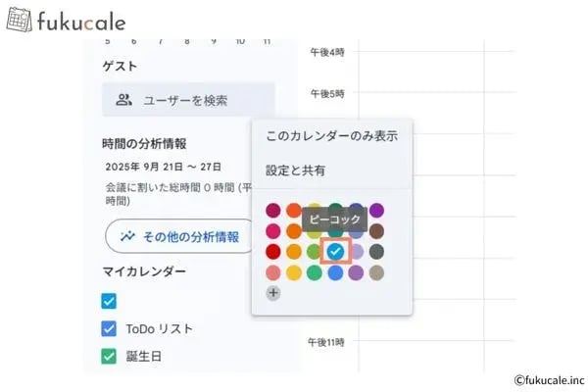Collapse the 時間の分析情報 section

coord(145,144)
